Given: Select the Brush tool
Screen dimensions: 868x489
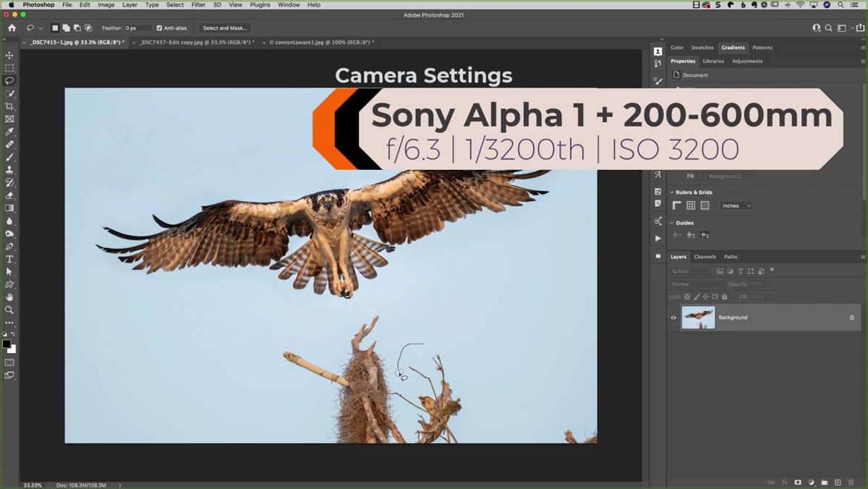Looking at the screenshot, I should click(x=9, y=157).
